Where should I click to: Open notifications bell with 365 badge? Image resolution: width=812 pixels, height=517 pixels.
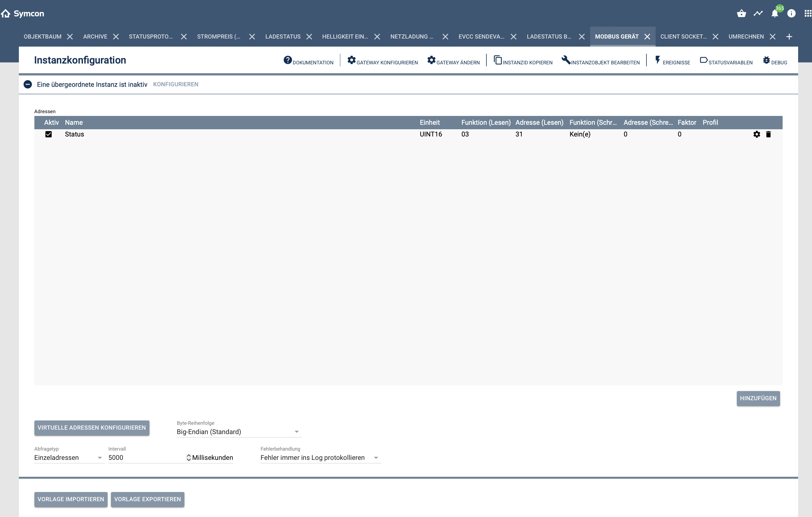(x=775, y=14)
